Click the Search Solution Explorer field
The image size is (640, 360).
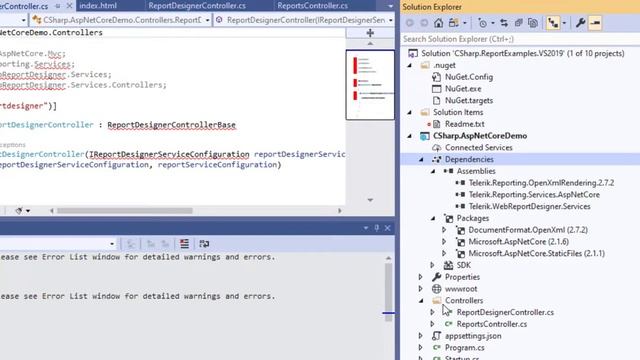click(x=520, y=39)
